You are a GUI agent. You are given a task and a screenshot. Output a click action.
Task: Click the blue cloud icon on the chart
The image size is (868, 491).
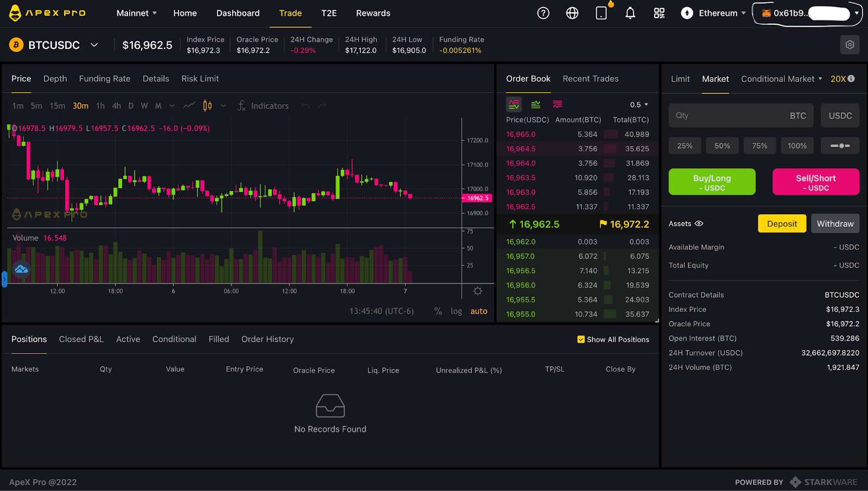pyautogui.click(x=21, y=269)
